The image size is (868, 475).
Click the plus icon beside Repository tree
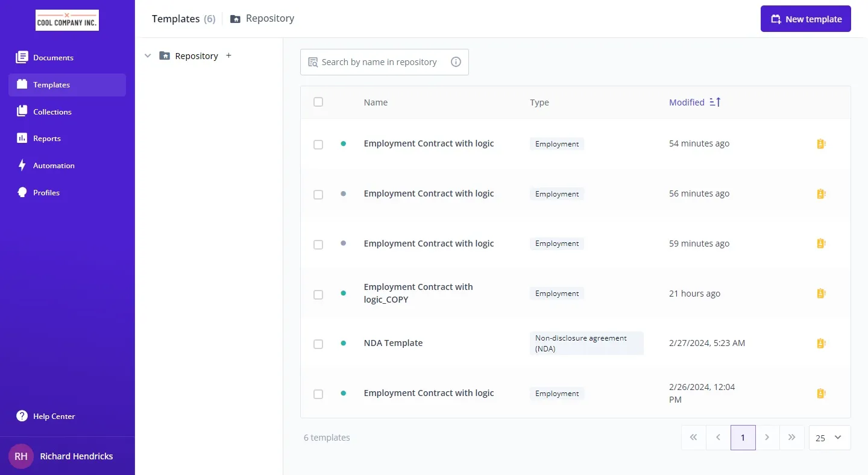point(228,55)
